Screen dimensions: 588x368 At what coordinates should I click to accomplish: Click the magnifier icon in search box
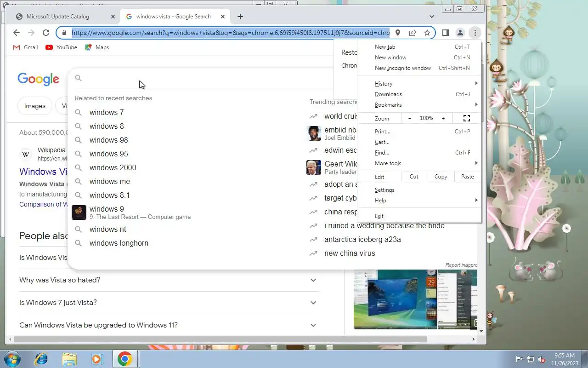coord(79,78)
